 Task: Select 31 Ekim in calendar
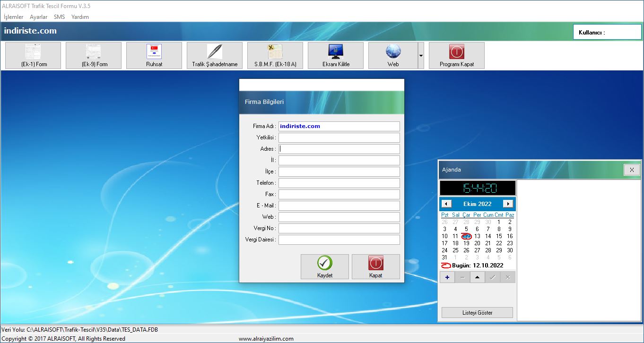pos(444,257)
